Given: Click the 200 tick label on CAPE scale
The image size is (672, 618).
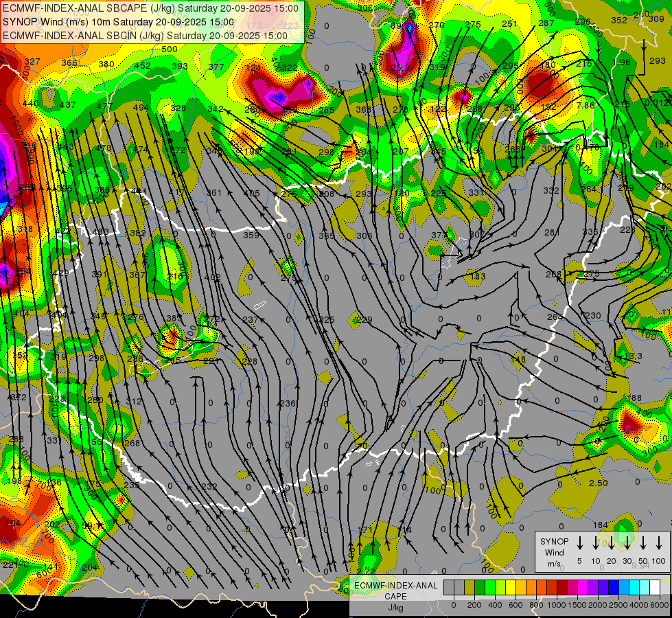Looking at the screenshot, I should (x=474, y=605).
